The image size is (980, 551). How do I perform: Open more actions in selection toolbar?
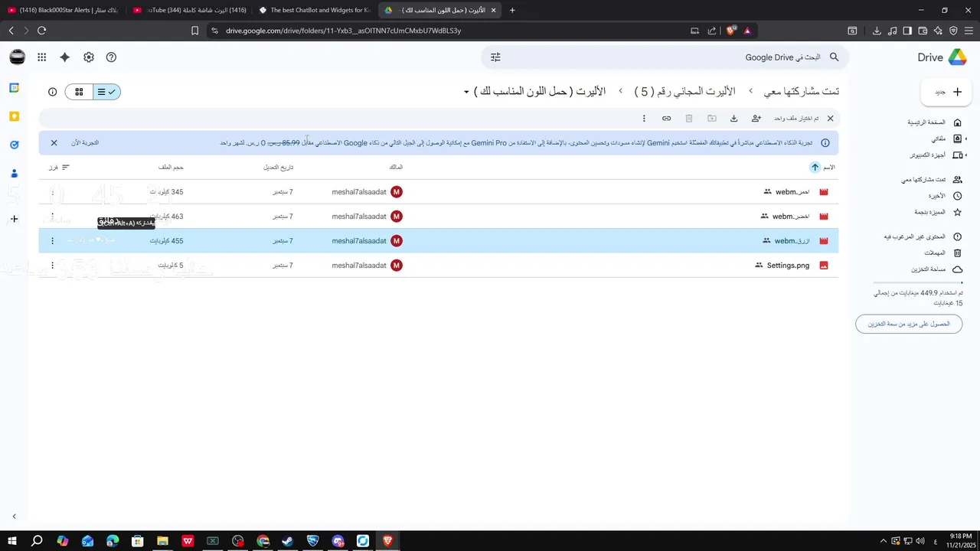[644, 119]
